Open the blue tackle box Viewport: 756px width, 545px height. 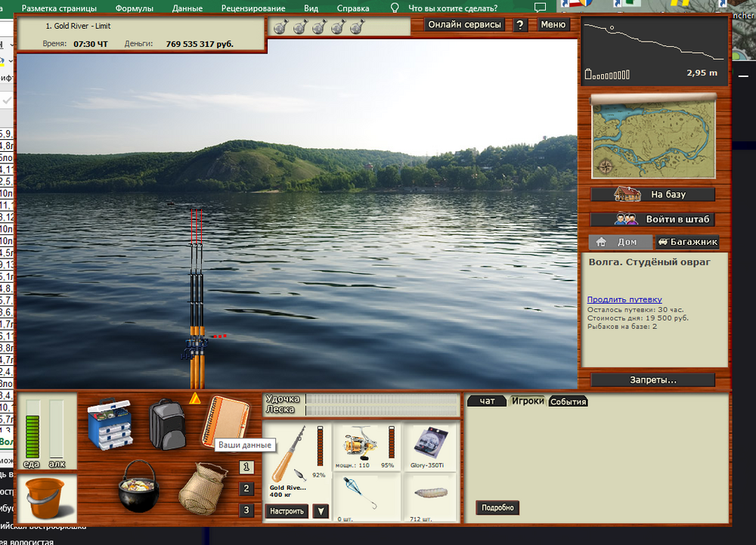109,425
